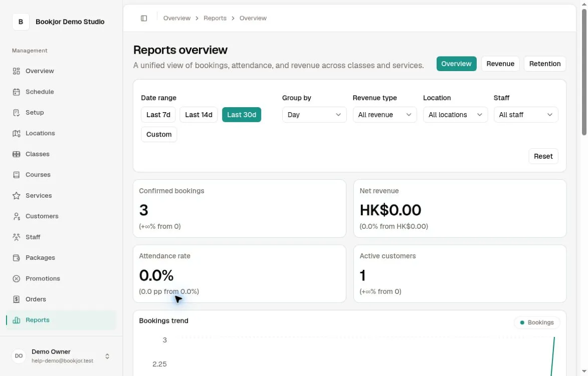The image size is (588, 376).
Task: Click the first Overview breadcrumb link
Action: (177, 18)
